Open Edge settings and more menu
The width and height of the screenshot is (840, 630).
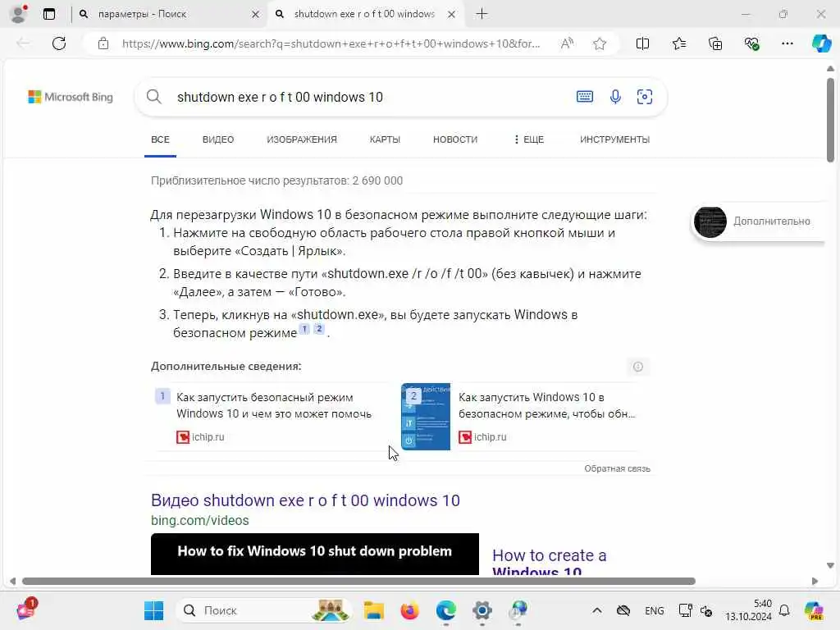[x=787, y=43]
